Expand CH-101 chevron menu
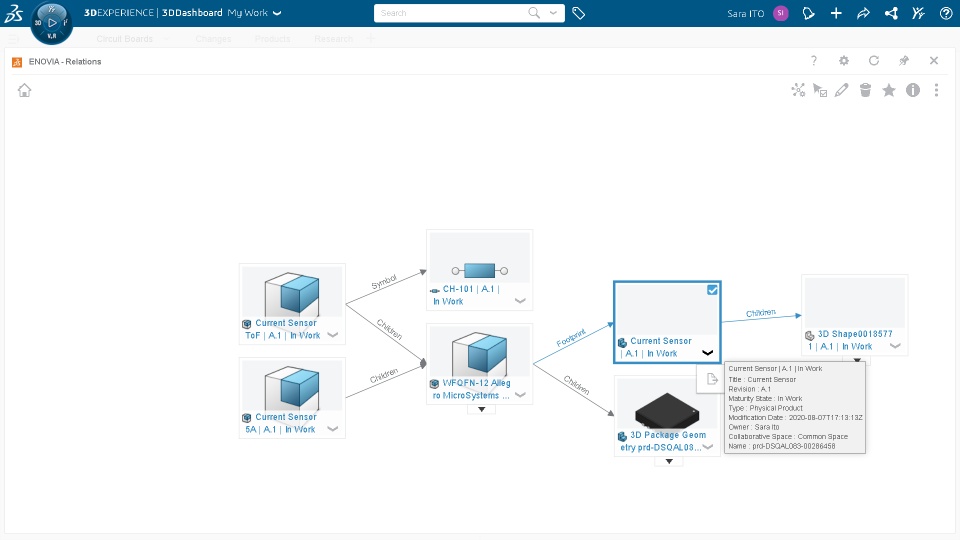The width and height of the screenshot is (960, 540). [x=520, y=301]
